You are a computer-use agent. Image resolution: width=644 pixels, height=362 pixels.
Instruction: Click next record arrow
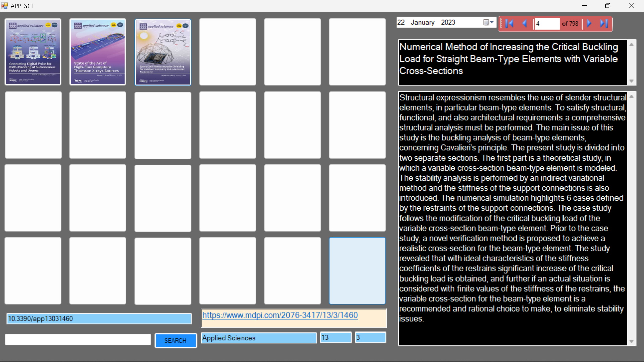coord(589,23)
